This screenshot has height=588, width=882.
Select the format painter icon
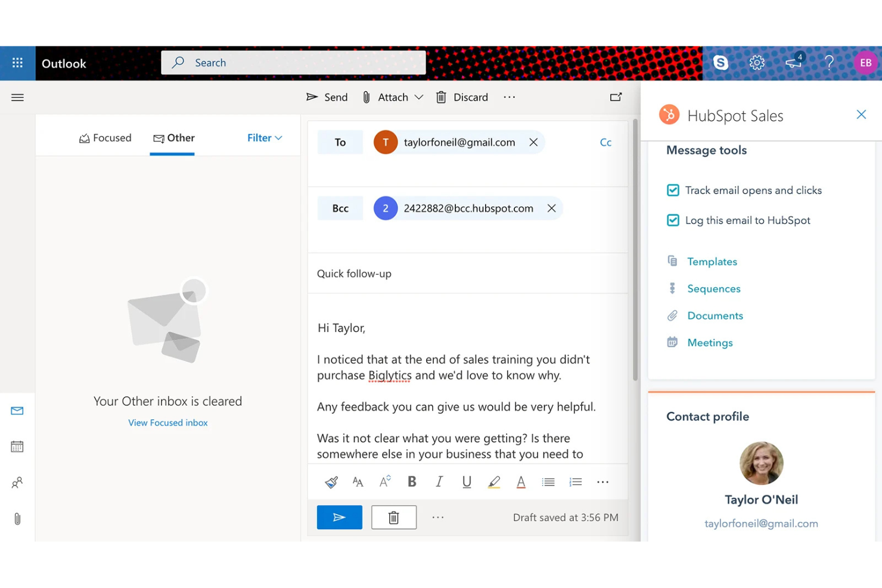(331, 482)
